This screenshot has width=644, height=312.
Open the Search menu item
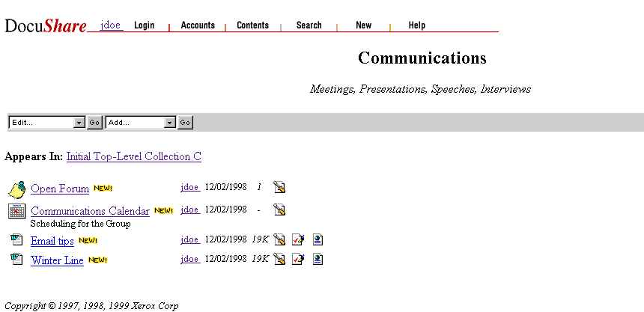click(x=309, y=25)
